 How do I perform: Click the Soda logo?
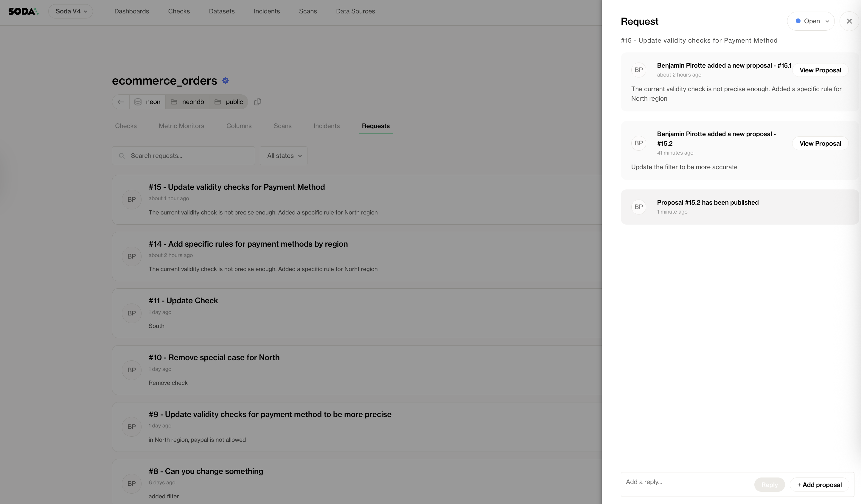click(23, 11)
